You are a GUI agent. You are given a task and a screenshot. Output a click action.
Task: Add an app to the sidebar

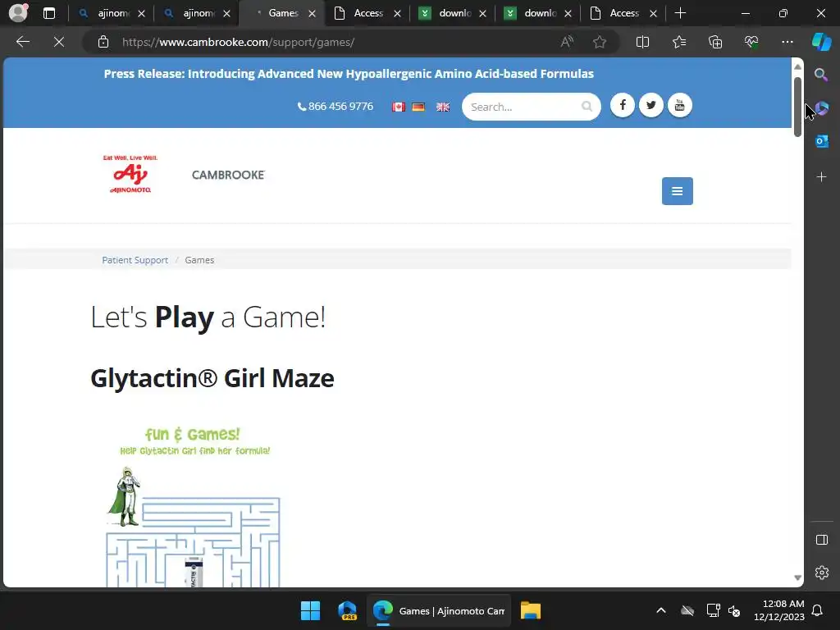pos(821,177)
